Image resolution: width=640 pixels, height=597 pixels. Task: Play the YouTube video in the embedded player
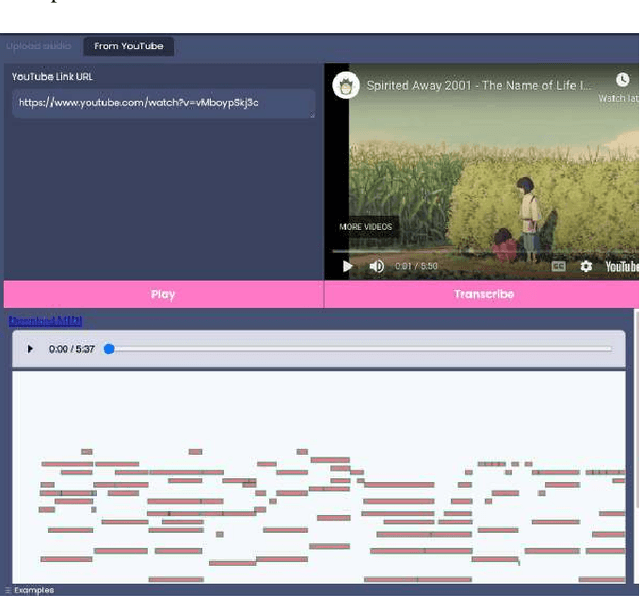click(348, 266)
